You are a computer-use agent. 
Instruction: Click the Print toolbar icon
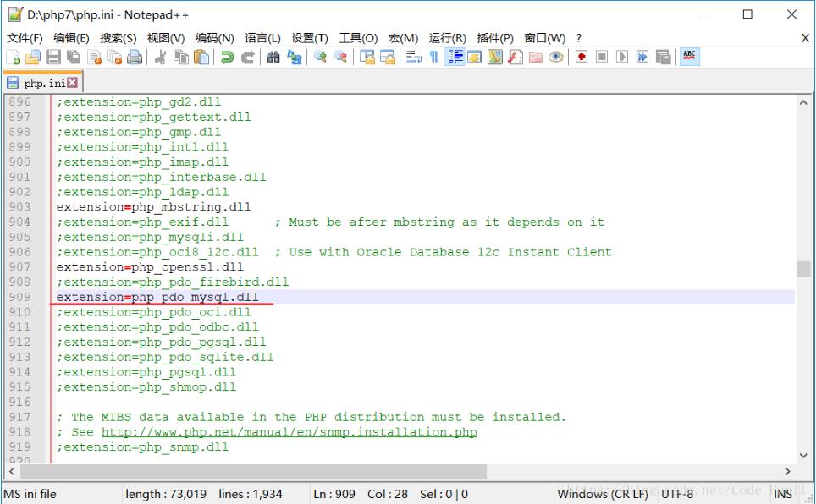coord(134,57)
